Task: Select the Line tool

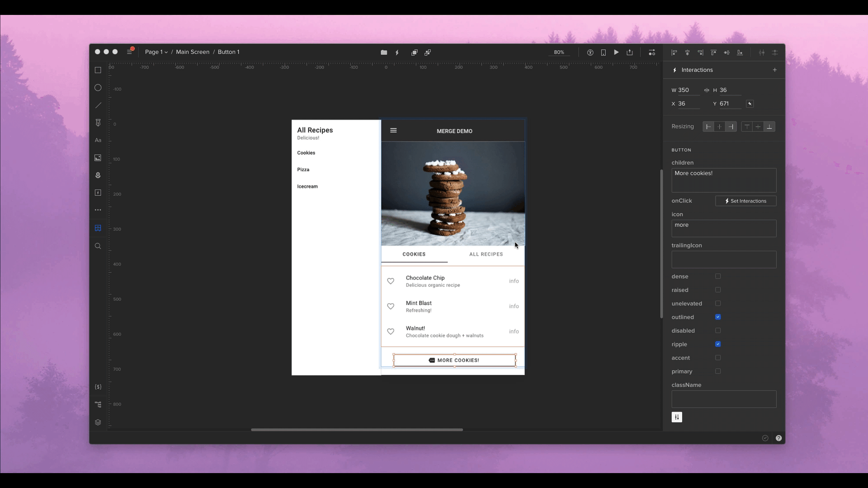Action: pyautogui.click(x=98, y=105)
